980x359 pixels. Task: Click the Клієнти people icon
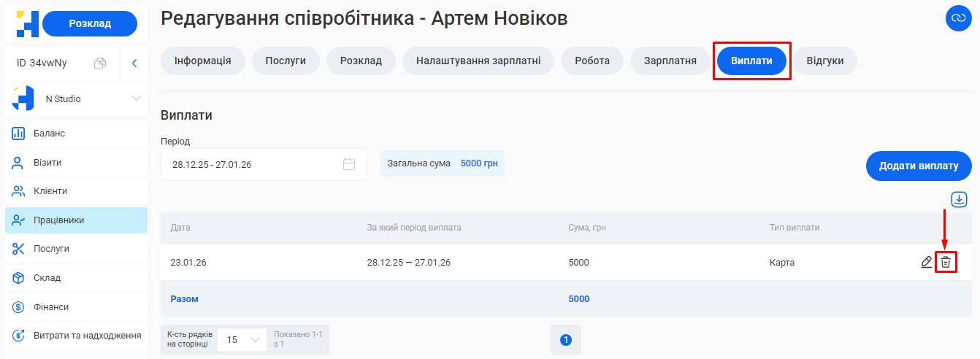pos(19,191)
